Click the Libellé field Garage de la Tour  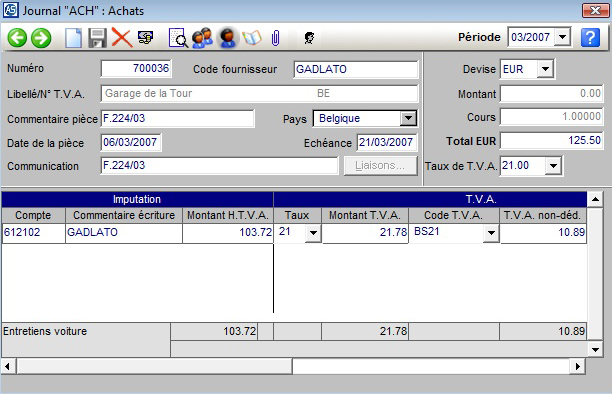pyautogui.click(x=259, y=94)
